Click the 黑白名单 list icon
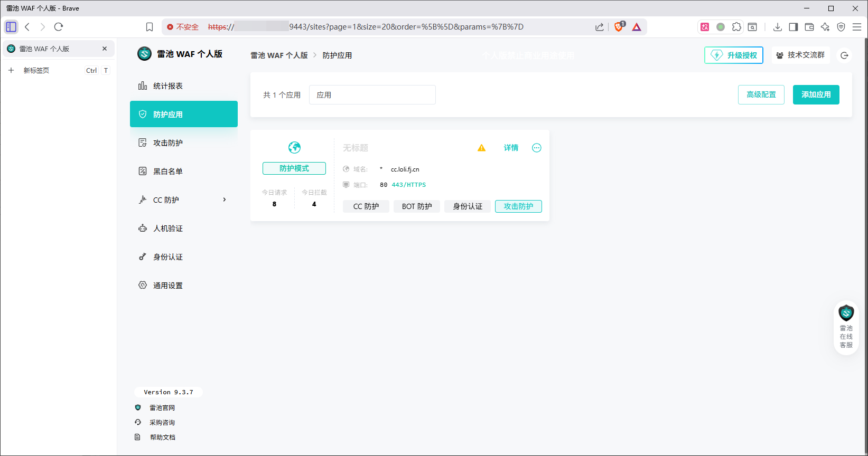 143,171
